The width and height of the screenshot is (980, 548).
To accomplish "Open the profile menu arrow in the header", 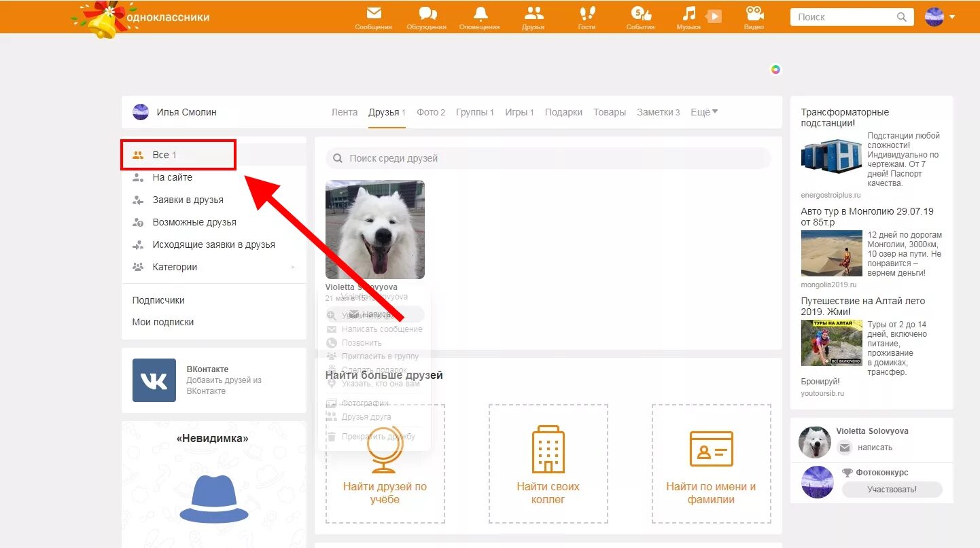I will tap(952, 17).
